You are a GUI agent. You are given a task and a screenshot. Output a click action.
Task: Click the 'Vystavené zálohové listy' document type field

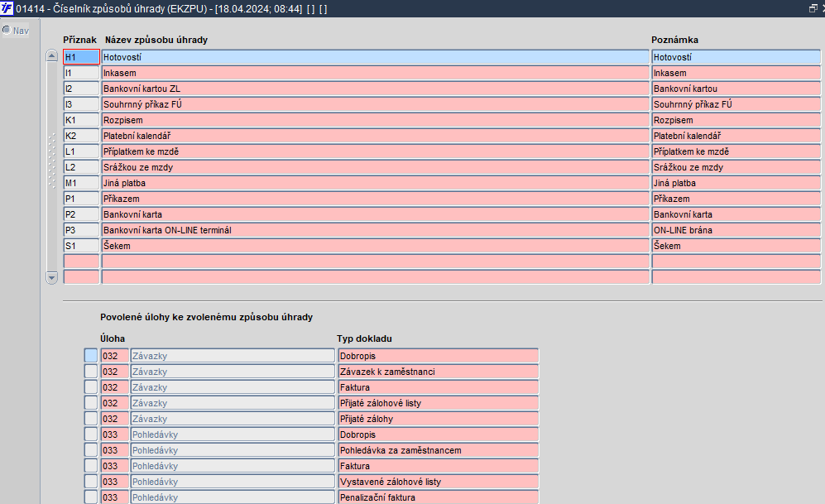click(439, 482)
